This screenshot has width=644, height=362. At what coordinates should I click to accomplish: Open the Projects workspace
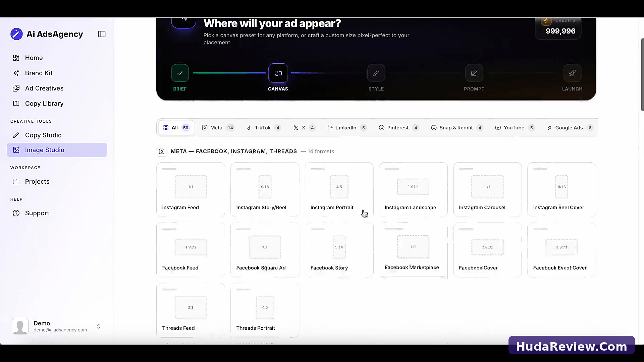(37, 181)
